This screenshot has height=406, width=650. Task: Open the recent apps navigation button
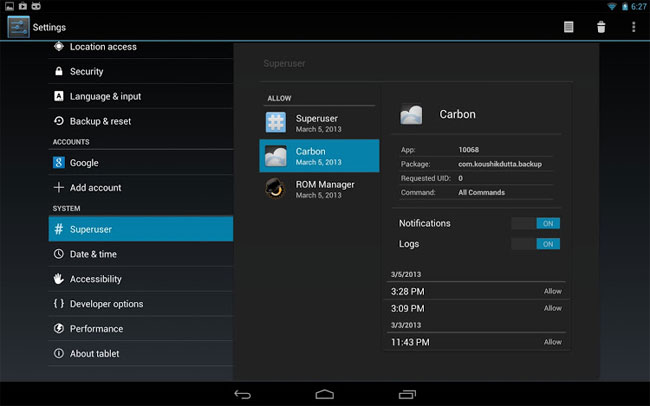(x=406, y=393)
